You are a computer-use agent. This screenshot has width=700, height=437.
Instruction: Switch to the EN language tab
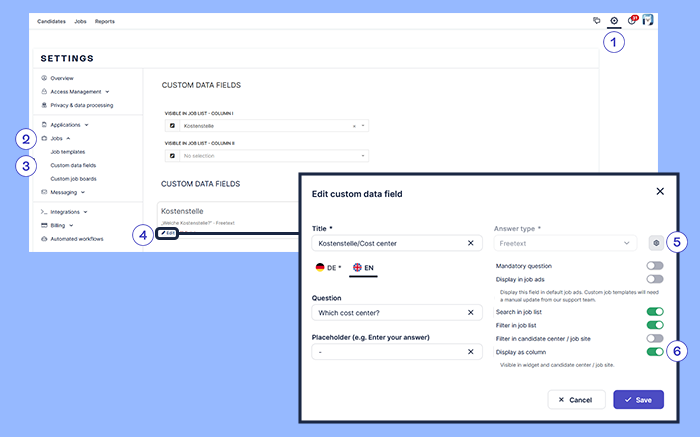pyautogui.click(x=363, y=268)
